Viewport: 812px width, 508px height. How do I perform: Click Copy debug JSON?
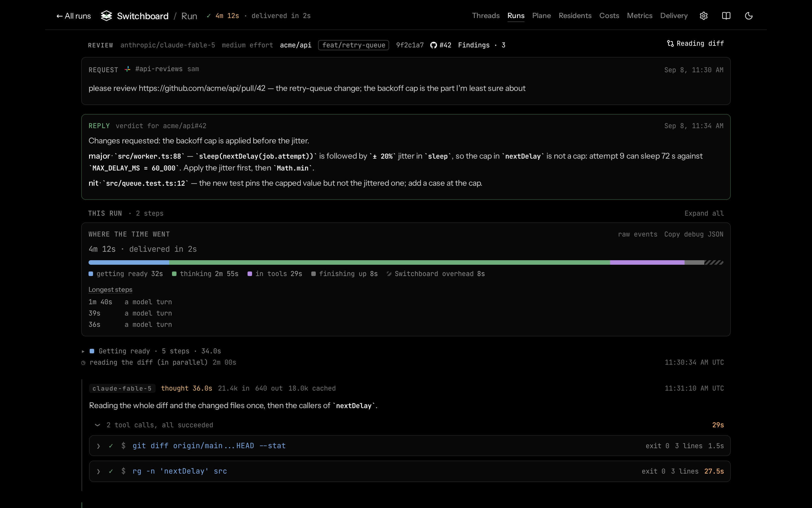[694, 234]
